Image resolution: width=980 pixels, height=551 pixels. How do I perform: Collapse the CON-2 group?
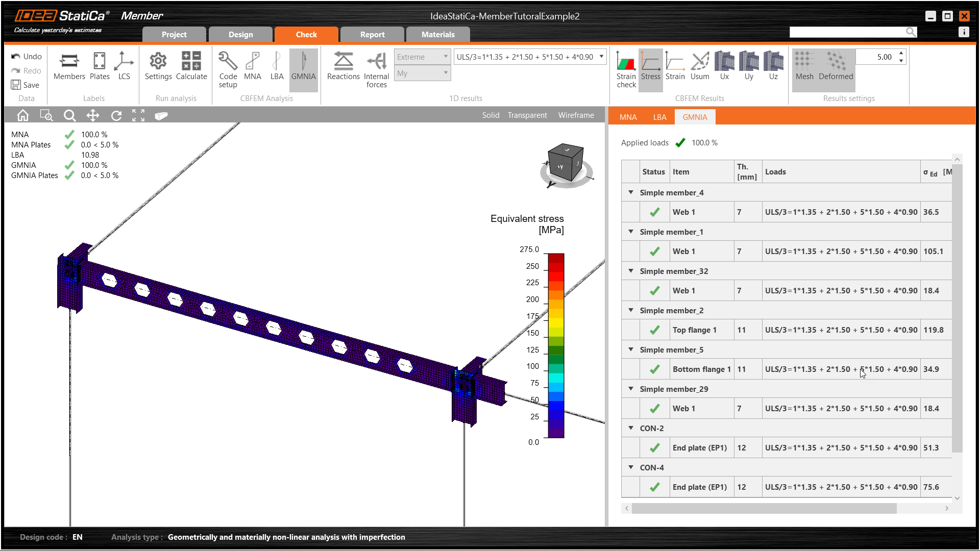[x=631, y=428]
